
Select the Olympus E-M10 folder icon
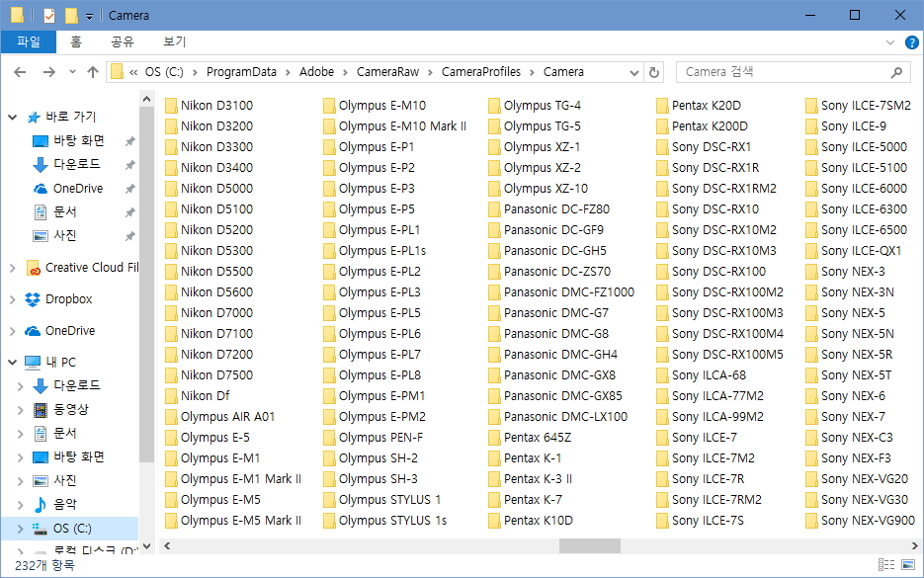pos(329,106)
